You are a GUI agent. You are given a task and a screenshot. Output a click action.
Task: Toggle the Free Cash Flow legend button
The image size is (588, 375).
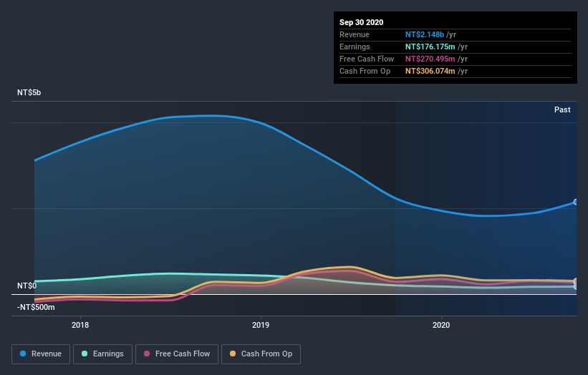point(177,354)
